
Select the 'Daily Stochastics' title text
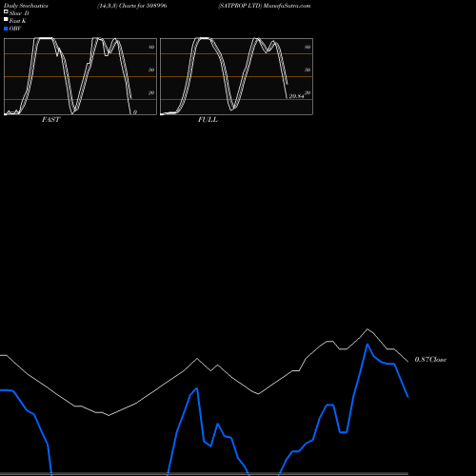tap(26, 6)
